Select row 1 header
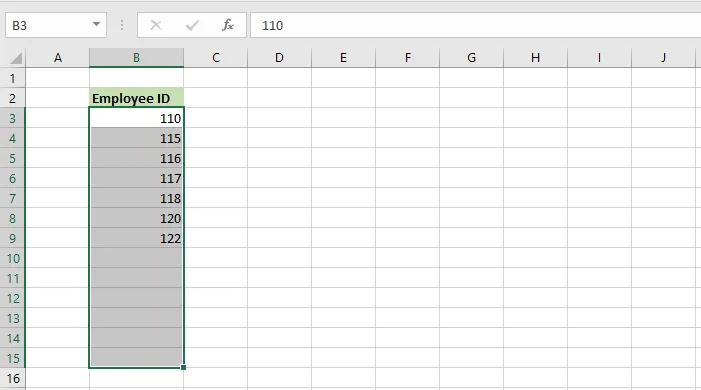701x390 pixels. pos(13,78)
